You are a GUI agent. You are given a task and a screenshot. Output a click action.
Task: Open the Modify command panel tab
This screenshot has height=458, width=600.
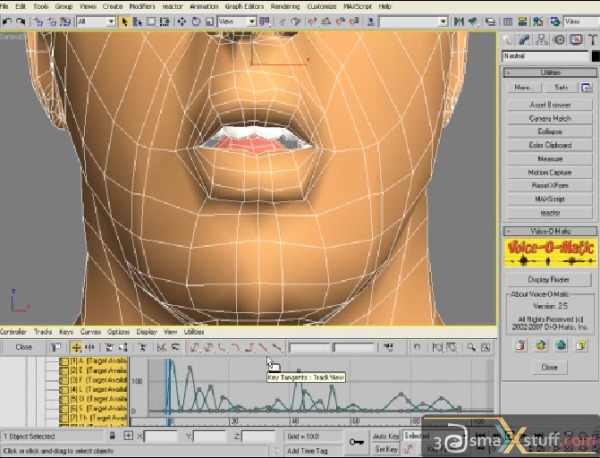tap(524, 40)
